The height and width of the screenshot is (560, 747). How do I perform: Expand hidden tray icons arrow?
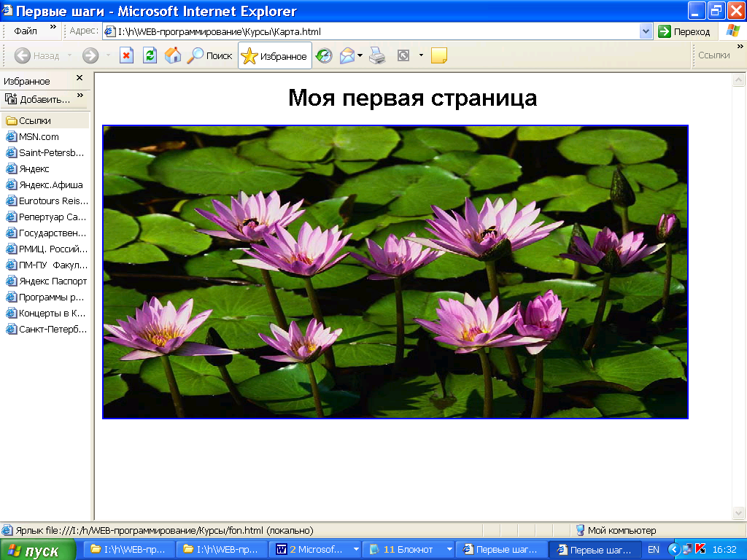pos(673,550)
